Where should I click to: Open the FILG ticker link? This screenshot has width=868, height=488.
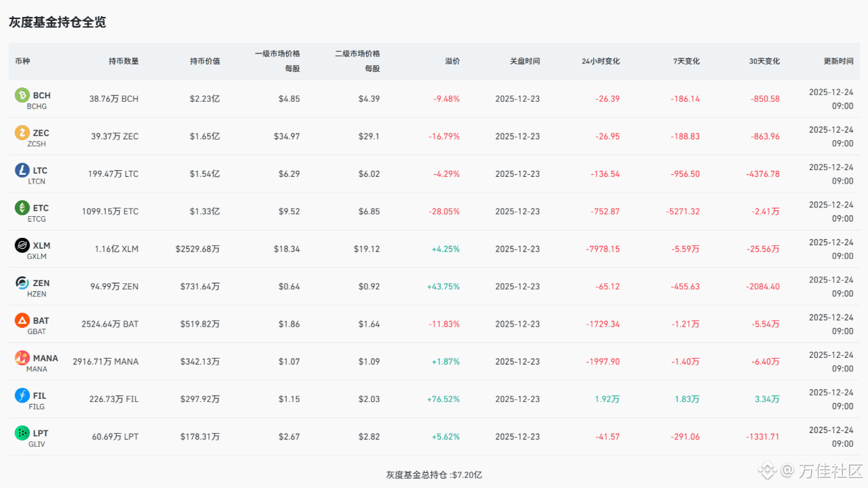(x=36, y=407)
